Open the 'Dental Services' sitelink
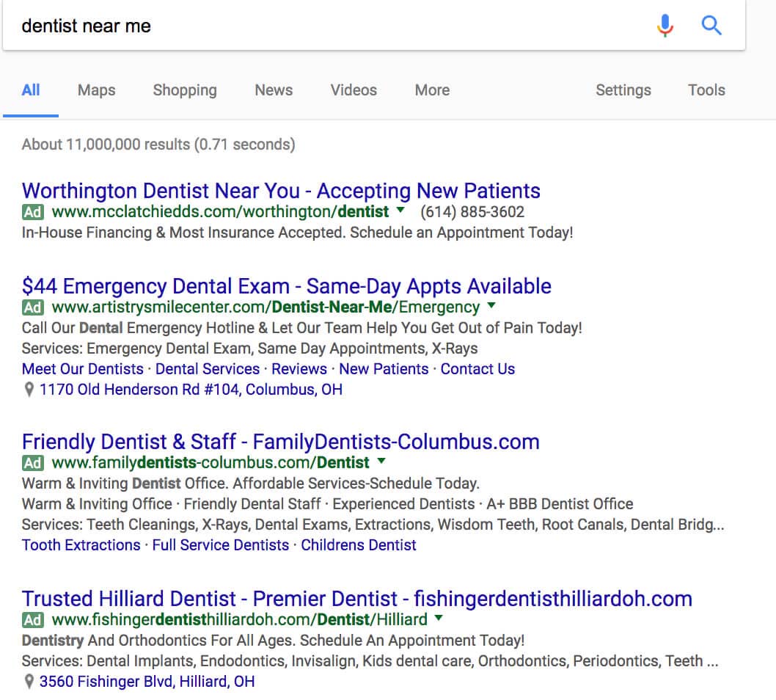Screen dimensions: 776x700 pyautogui.click(x=208, y=369)
